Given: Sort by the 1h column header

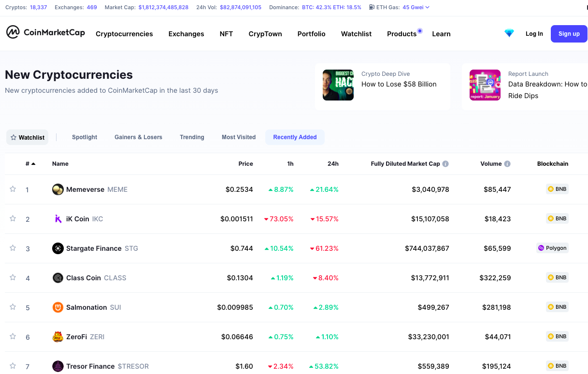Looking at the screenshot, I should click(290, 164).
